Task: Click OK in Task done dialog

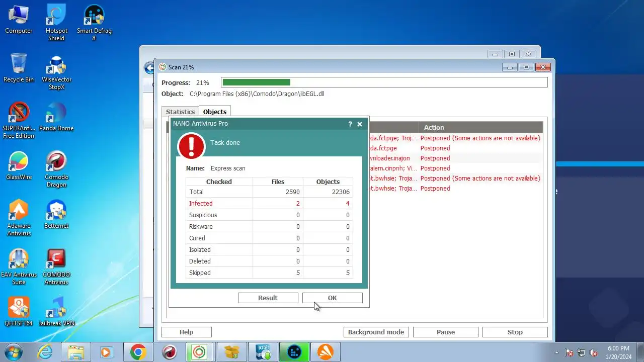Action: click(332, 298)
